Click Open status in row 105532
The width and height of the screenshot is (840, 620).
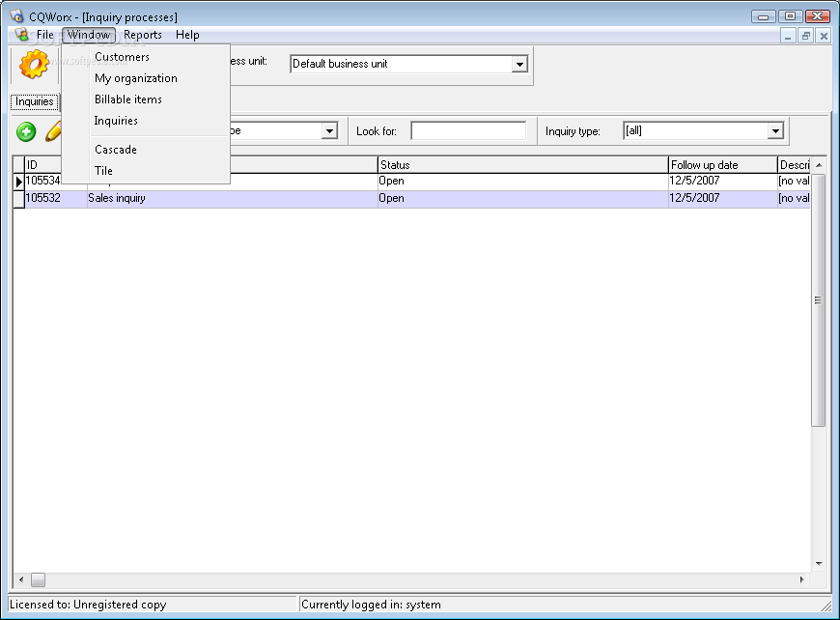click(x=523, y=198)
